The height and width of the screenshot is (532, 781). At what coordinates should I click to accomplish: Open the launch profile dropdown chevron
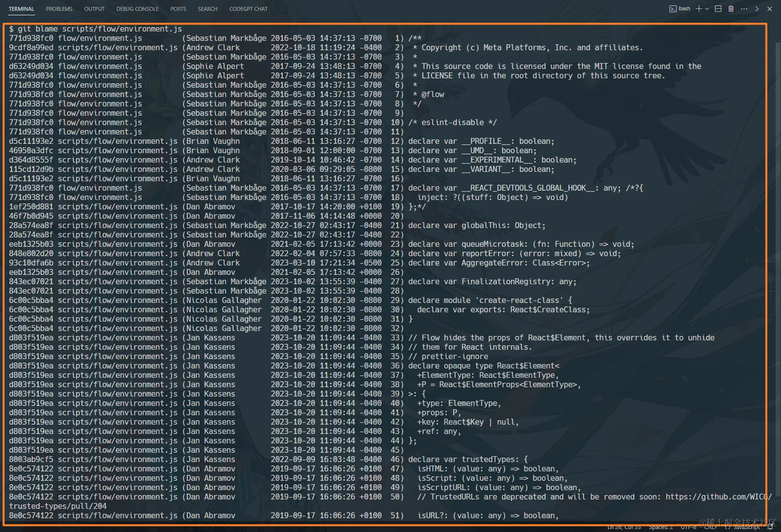pos(707,9)
